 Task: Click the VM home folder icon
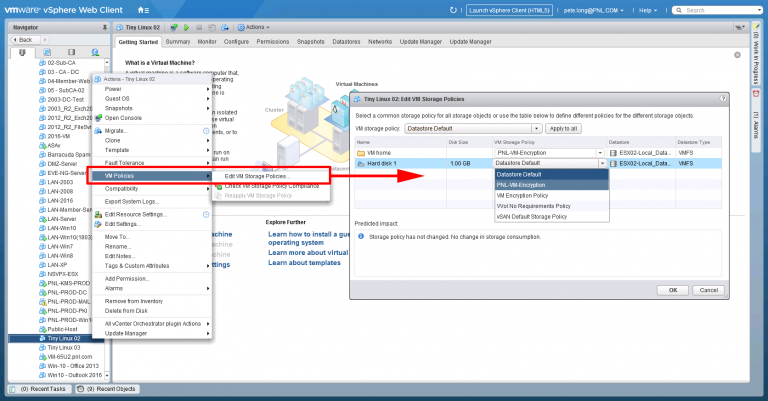tap(361, 153)
